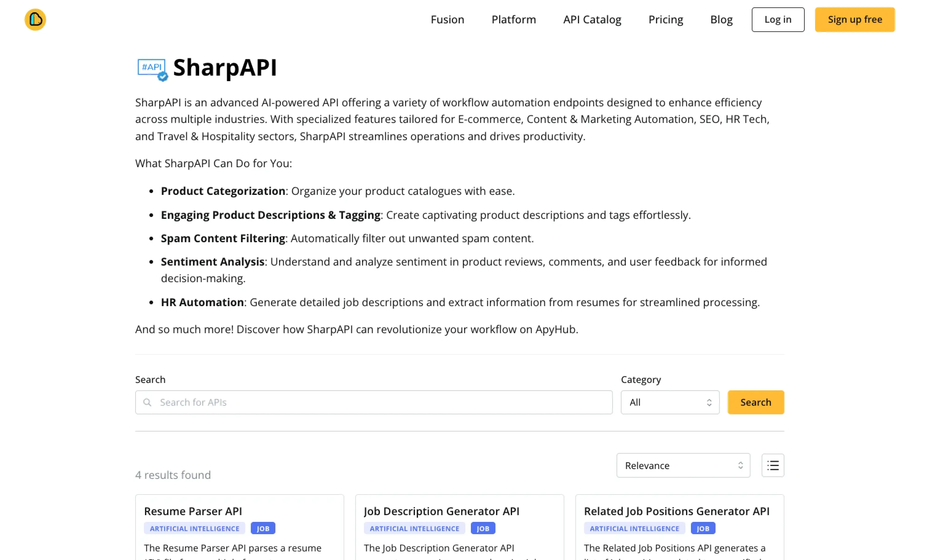Open the Pricing page
Viewport: 927px width, 560px height.
tap(665, 20)
